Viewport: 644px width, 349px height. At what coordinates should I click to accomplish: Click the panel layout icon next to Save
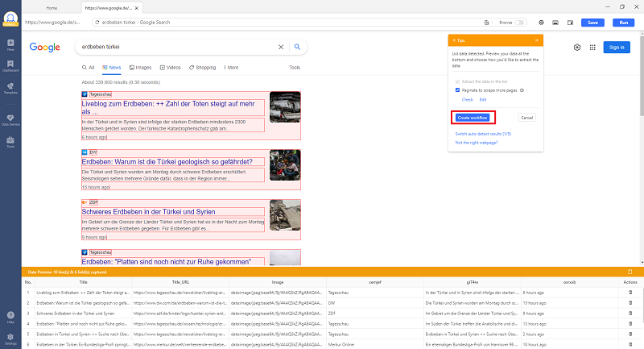click(x=570, y=23)
